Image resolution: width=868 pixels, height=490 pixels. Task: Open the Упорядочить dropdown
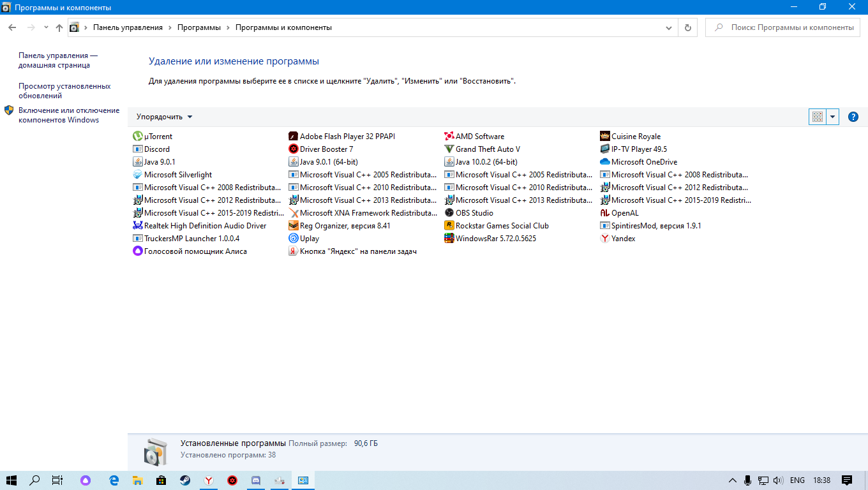pyautogui.click(x=164, y=117)
